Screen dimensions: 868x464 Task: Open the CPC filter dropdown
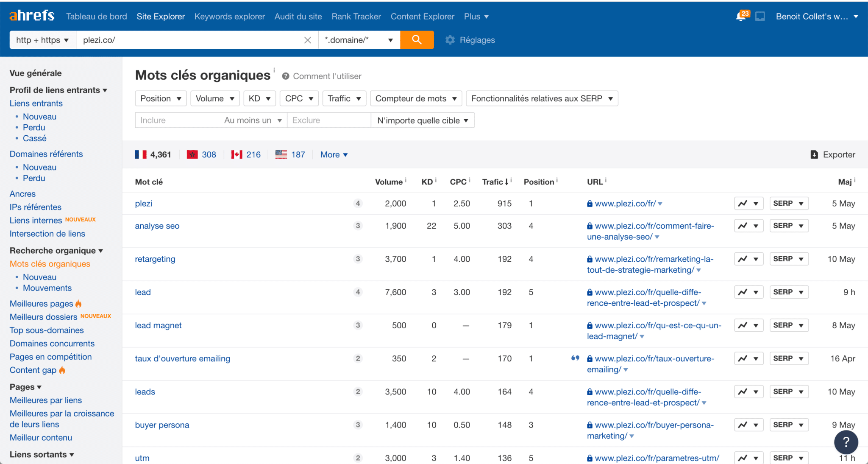click(299, 98)
